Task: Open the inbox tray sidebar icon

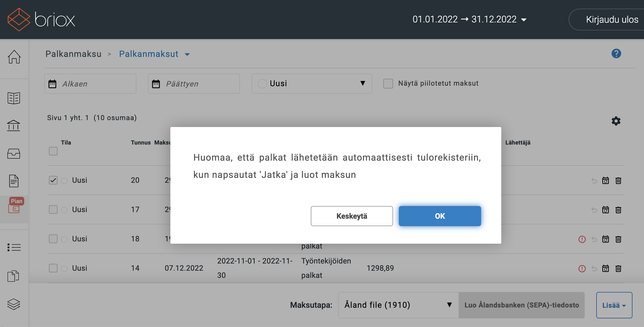Action: [x=14, y=153]
